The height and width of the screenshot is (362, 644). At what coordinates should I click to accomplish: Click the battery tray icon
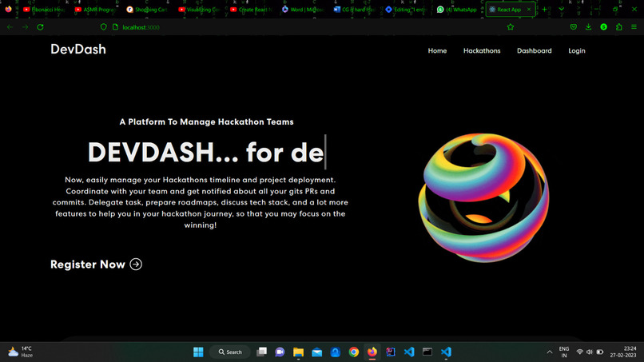599,352
